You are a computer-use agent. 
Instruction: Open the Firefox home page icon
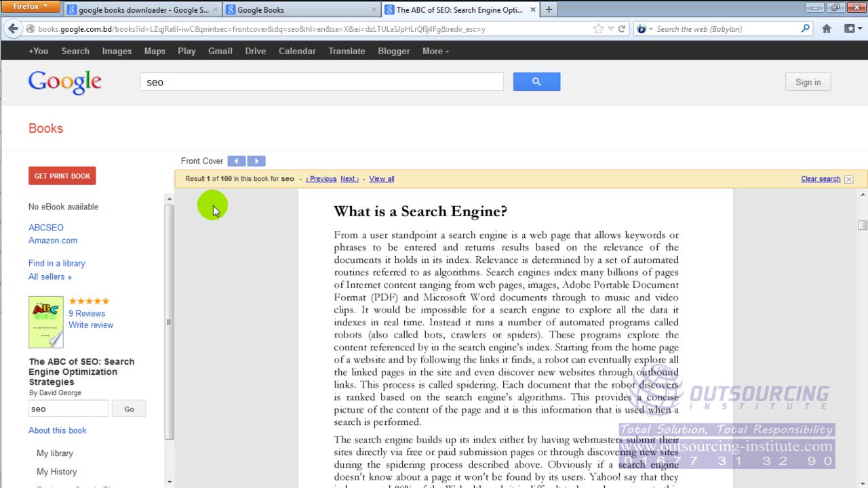click(827, 29)
